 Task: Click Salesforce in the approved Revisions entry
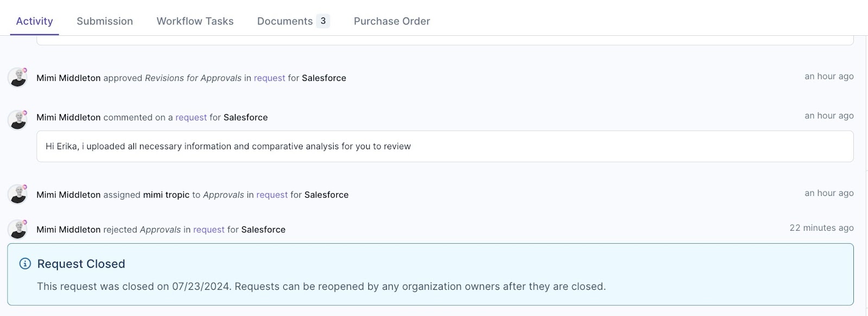[x=324, y=78]
